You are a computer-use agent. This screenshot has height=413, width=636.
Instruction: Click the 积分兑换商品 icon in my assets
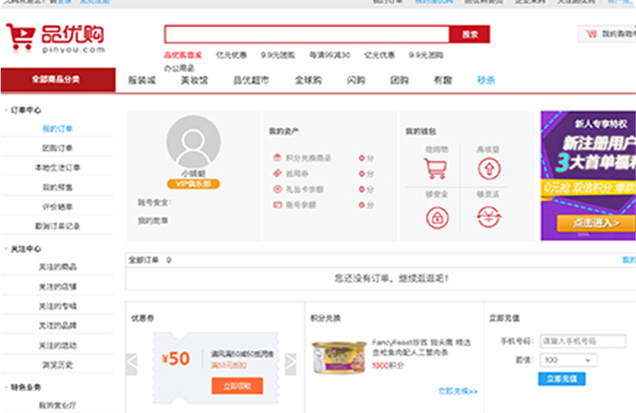[276, 158]
